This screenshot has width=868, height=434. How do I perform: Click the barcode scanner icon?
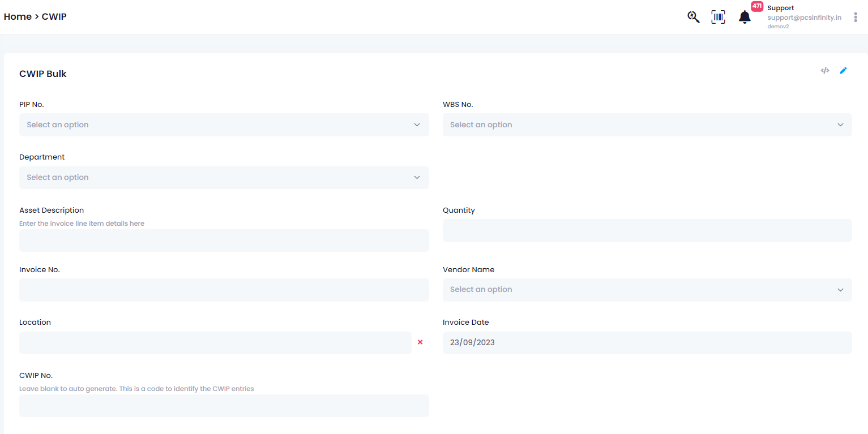(x=718, y=17)
